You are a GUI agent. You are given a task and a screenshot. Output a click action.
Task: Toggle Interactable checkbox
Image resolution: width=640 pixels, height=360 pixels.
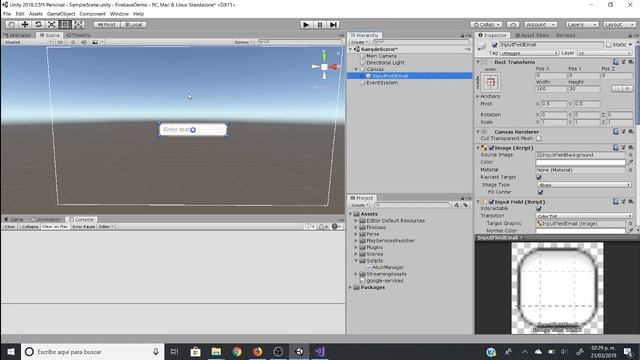pos(539,209)
